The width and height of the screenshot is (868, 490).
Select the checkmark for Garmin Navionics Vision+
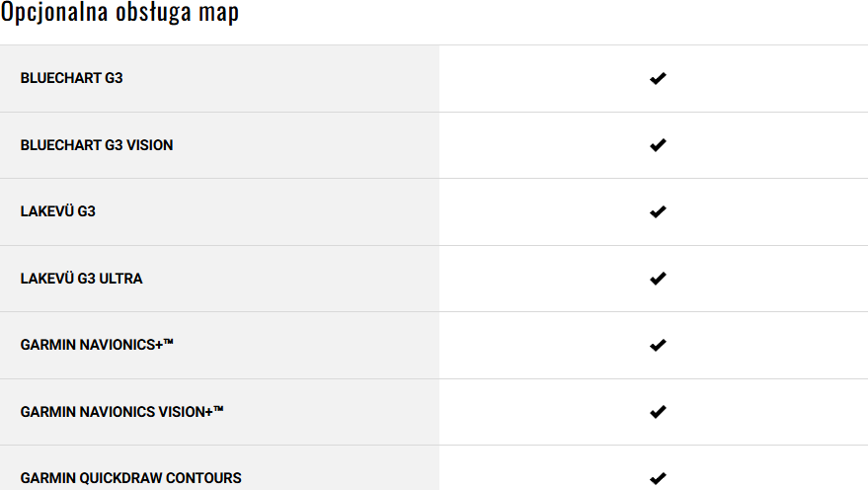pos(658,412)
